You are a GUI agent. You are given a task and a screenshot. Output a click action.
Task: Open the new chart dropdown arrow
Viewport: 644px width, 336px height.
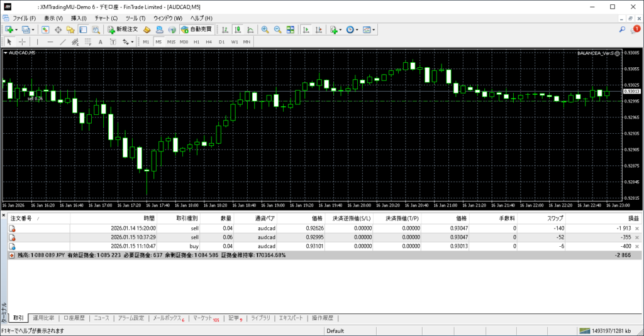[16, 30]
